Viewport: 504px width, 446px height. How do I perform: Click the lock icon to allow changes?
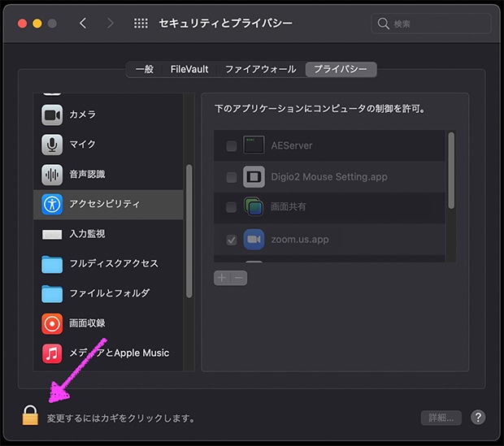pyautogui.click(x=30, y=416)
